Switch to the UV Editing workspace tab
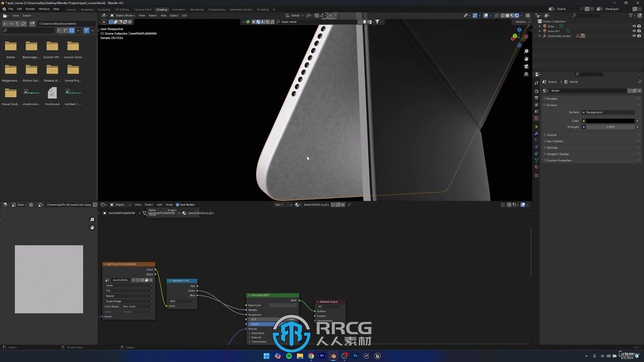 click(x=122, y=10)
